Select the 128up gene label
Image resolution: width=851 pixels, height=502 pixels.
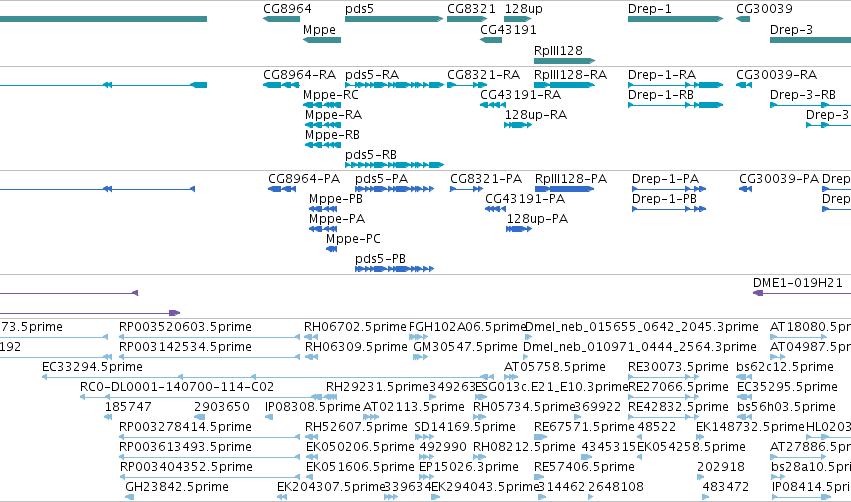[523, 9]
